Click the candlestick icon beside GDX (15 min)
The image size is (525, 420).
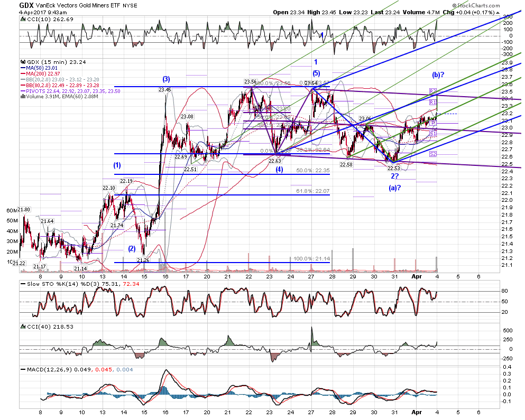(23, 62)
